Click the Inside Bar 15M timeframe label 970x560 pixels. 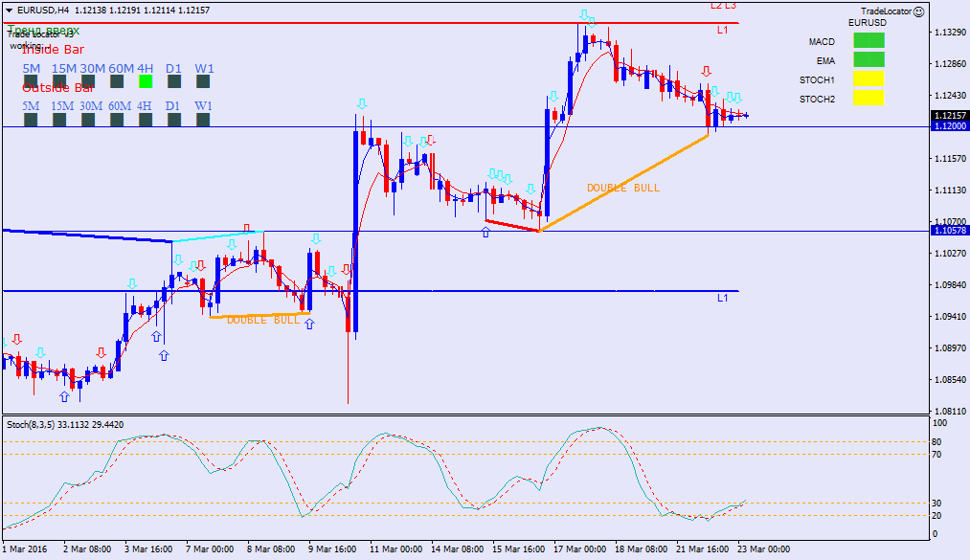64,69
